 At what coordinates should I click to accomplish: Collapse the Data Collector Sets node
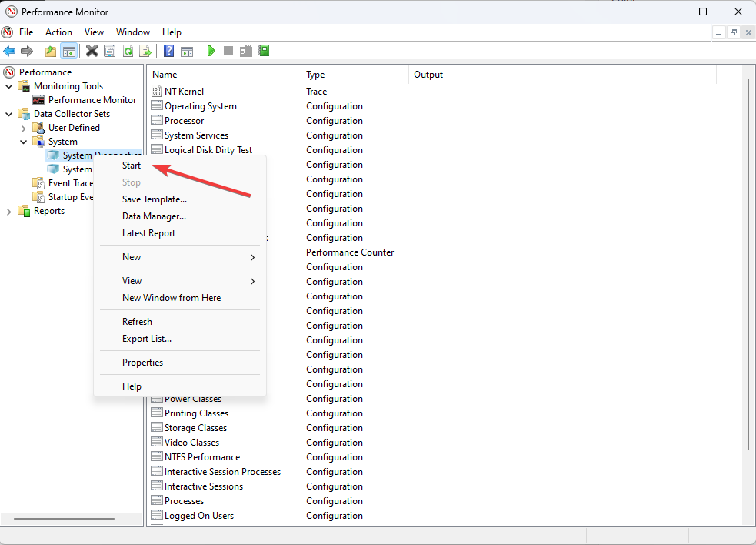[x=8, y=115]
